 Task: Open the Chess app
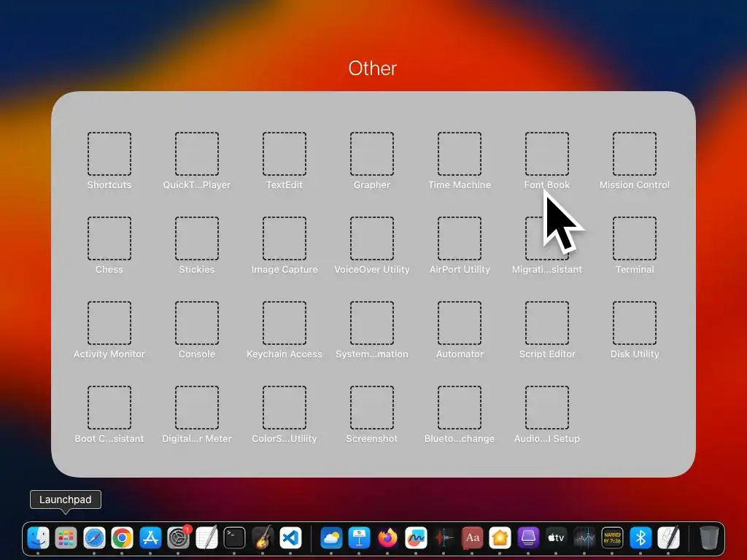coord(109,238)
